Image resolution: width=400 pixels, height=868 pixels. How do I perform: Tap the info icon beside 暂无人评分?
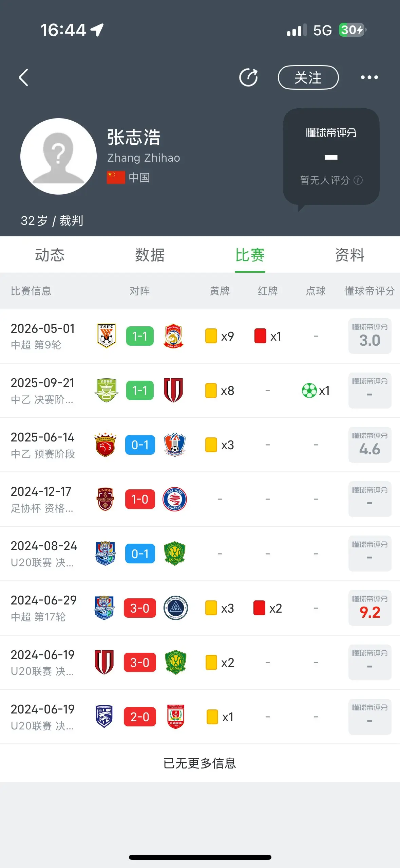coord(358,180)
